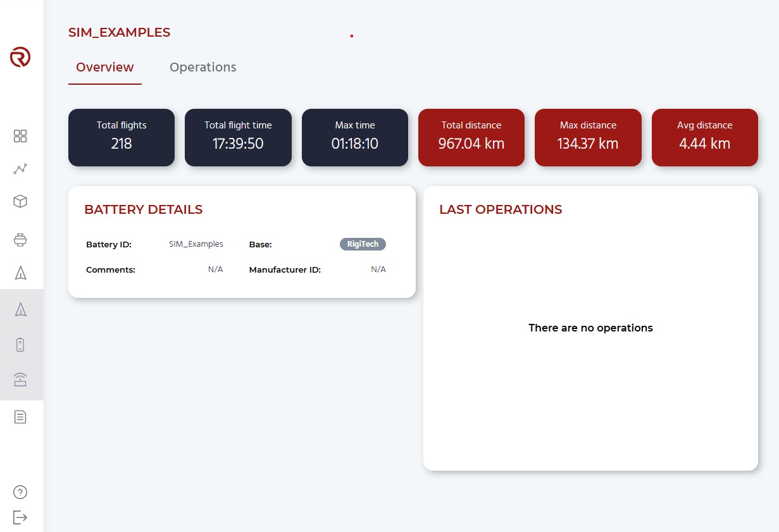Click the SIM_Examples Battery ID value
Image resolution: width=779 pixels, height=532 pixels.
pyautogui.click(x=196, y=244)
